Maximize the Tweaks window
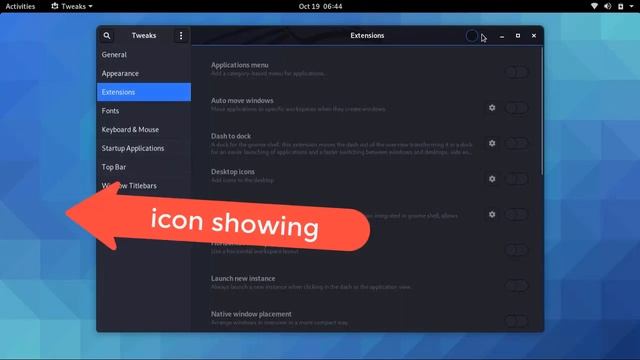The height and width of the screenshot is (360, 640). pos(518,36)
